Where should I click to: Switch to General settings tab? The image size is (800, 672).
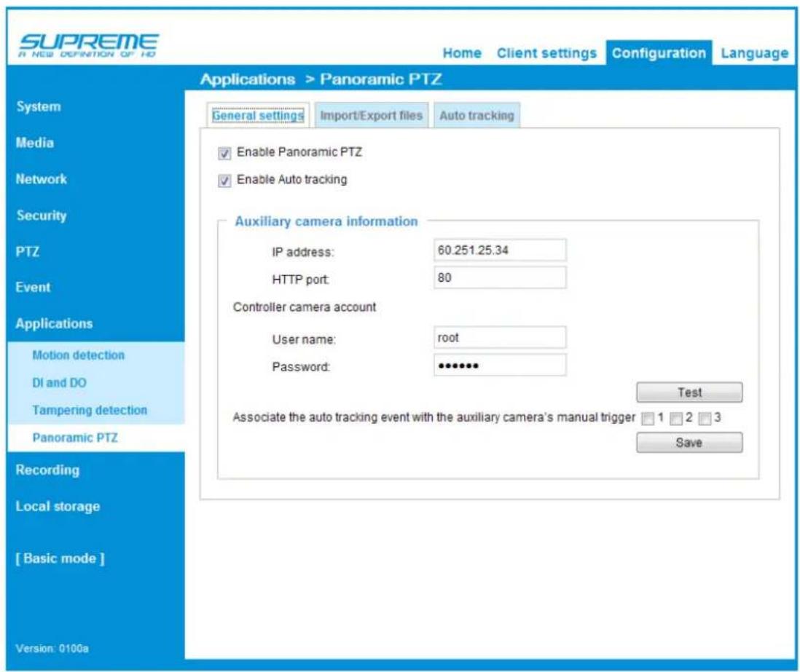(258, 115)
